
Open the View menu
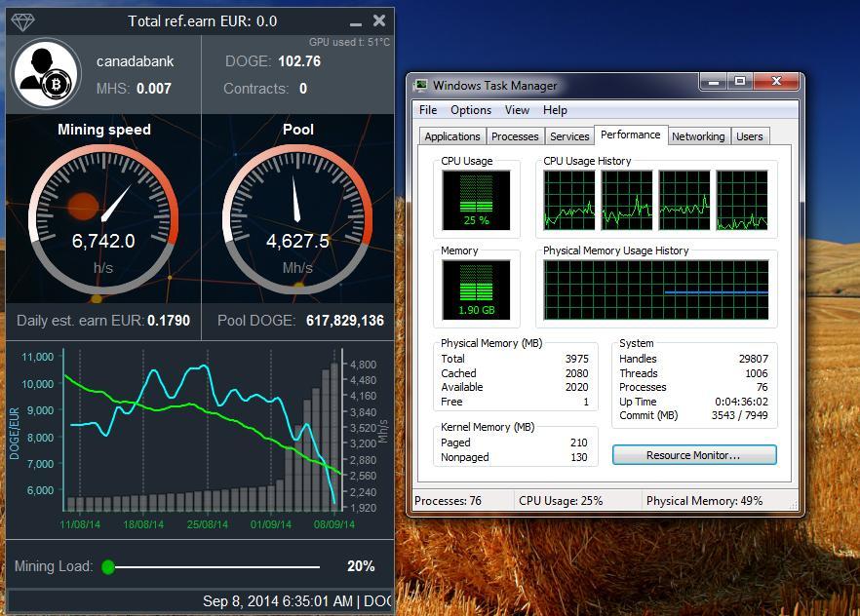click(518, 110)
